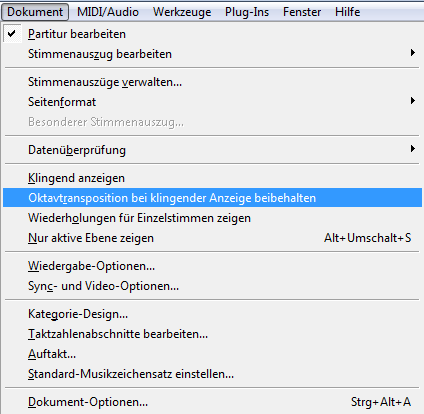
Task: Toggle Nur aktive Ebene zeigen
Action: pyautogui.click(x=212, y=238)
